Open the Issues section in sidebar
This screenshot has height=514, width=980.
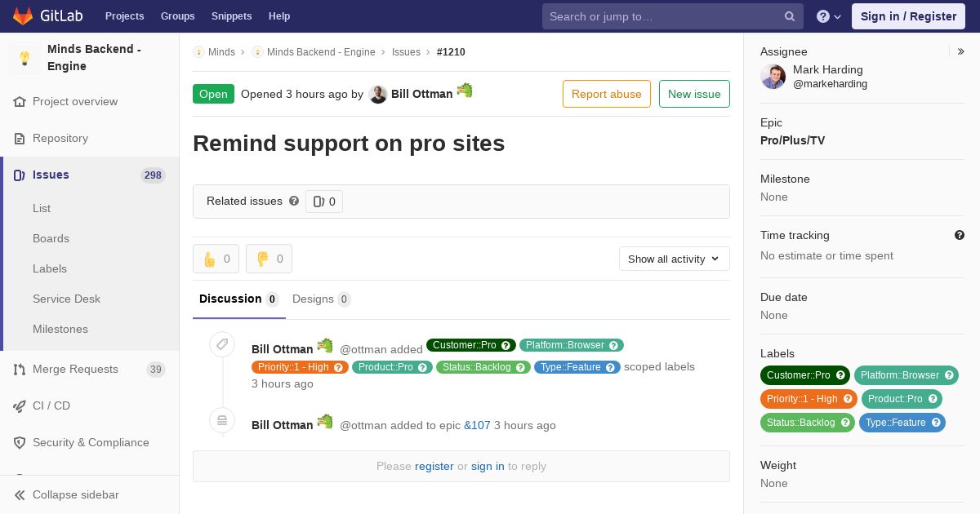point(90,175)
